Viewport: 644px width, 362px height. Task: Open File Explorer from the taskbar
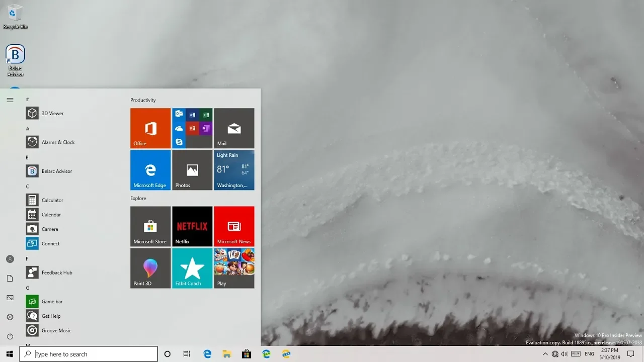[227, 354]
